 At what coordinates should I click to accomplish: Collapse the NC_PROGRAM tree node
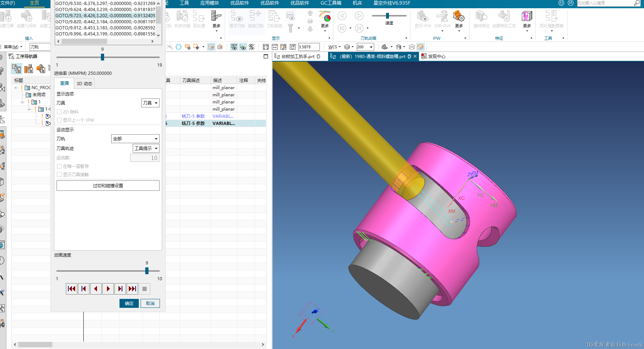(x=16, y=88)
